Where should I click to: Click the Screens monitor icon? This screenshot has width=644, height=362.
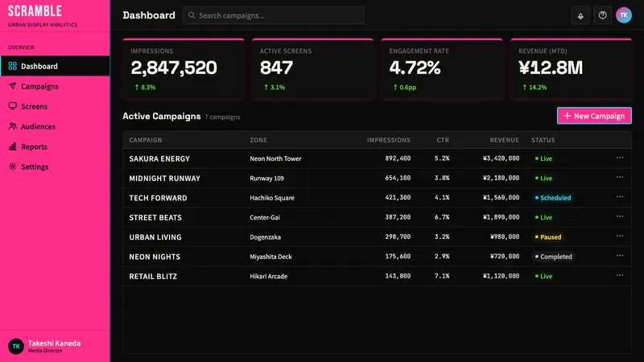click(x=13, y=106)
